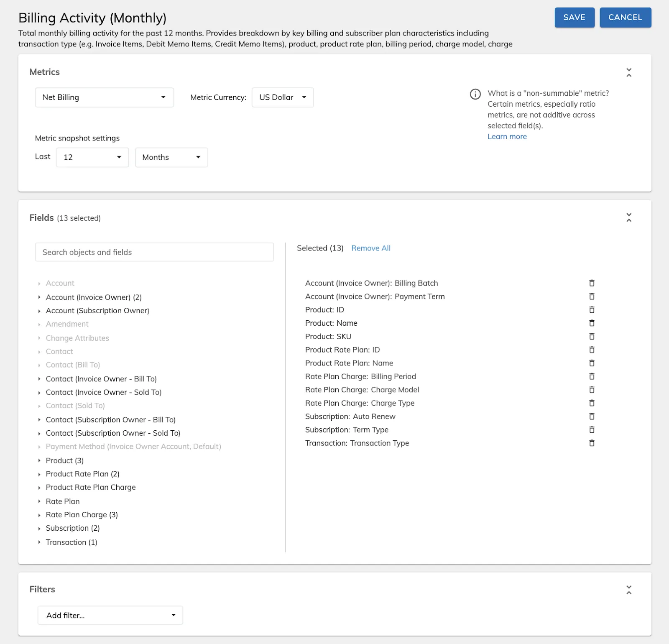Expand the Subscription (2) node
This screenshot has height=644, width=669.
coord(39,529)
